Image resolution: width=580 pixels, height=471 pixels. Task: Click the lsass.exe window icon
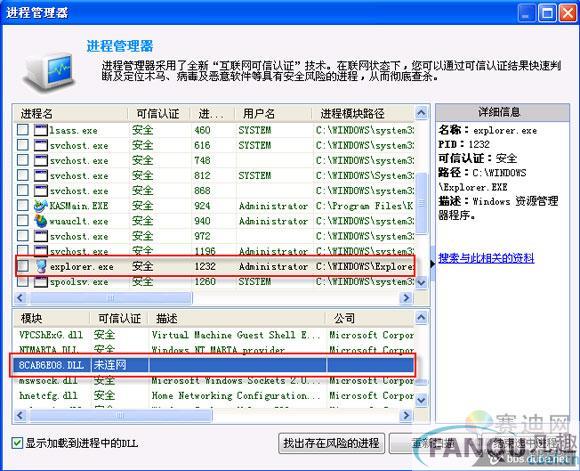[41, 130]
